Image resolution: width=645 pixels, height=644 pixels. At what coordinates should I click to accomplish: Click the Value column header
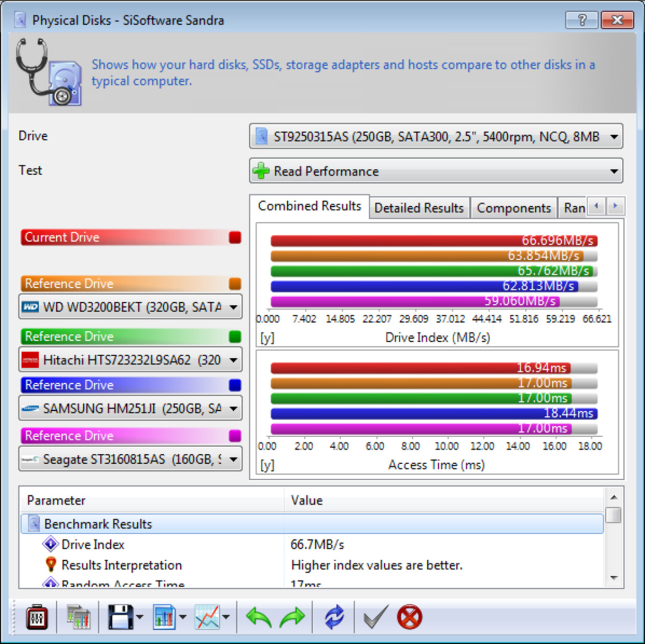[444, 501]
